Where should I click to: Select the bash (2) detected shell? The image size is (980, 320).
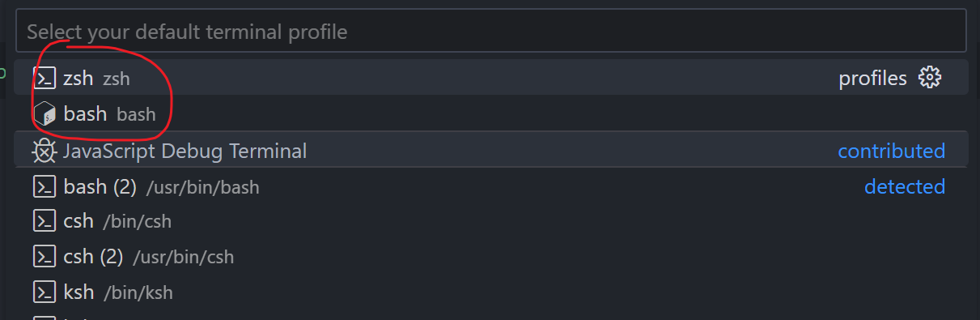tap(492, 186)
